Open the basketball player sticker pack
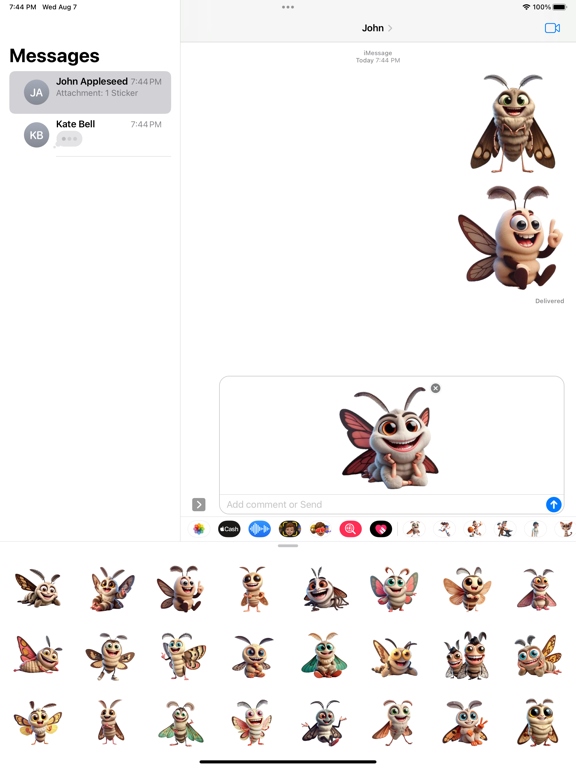This screenshot has height=768, width=576. [475, 529]
